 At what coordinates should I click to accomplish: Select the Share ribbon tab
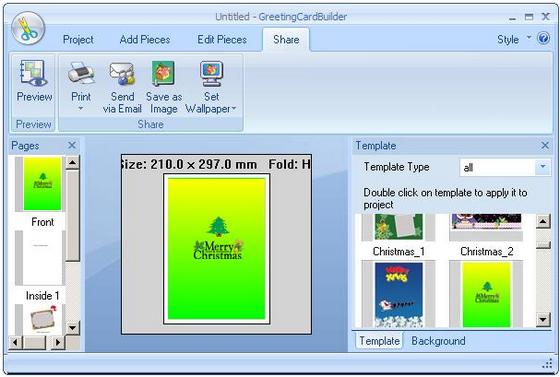coord(286,39)
